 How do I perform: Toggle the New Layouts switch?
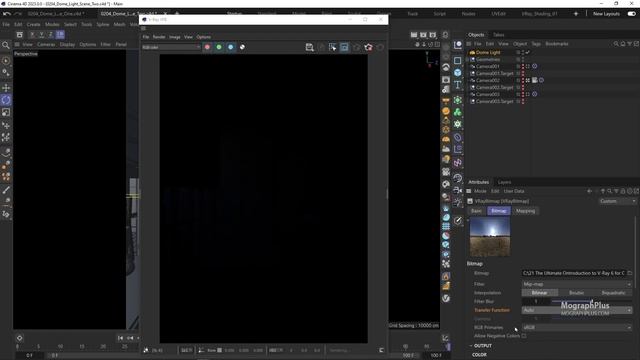pos(631,14)
